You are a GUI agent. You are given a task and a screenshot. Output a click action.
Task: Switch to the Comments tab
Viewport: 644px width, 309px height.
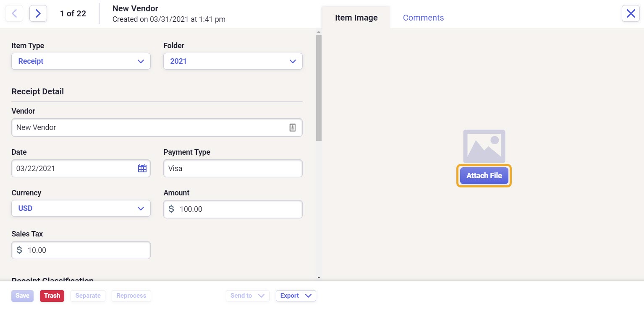tap(423, 18)
